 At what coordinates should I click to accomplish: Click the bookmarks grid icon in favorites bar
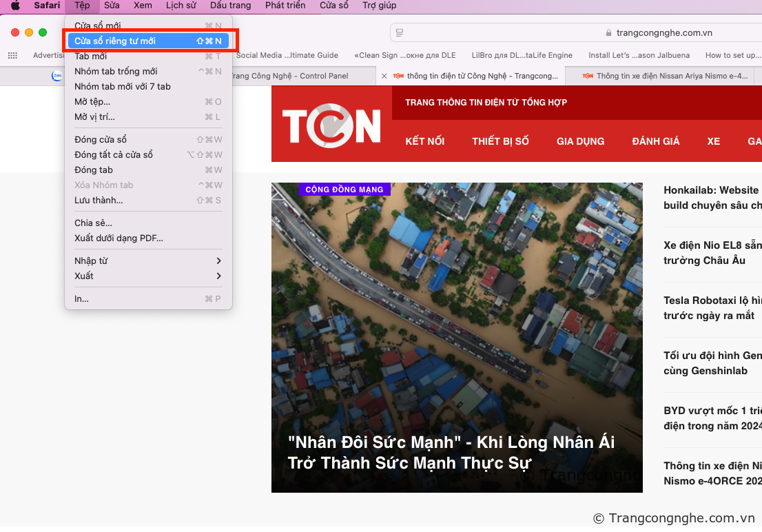coord(12,55)
